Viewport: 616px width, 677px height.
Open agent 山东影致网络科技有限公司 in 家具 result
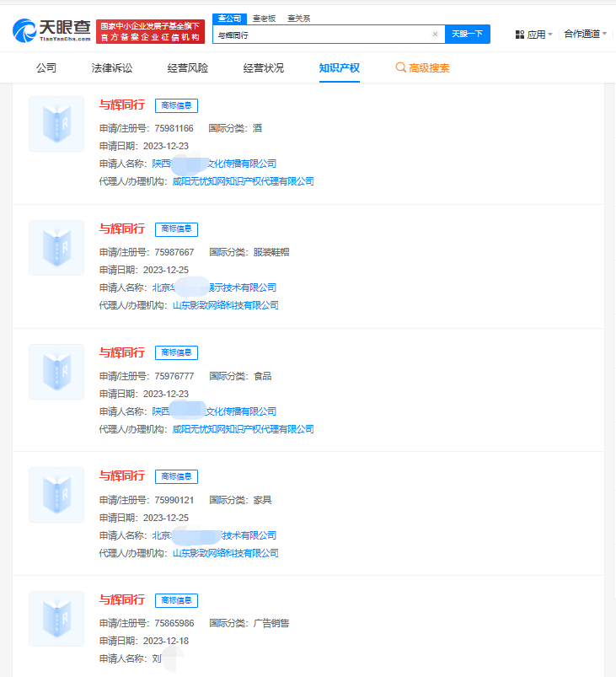(x=225, y=553)
